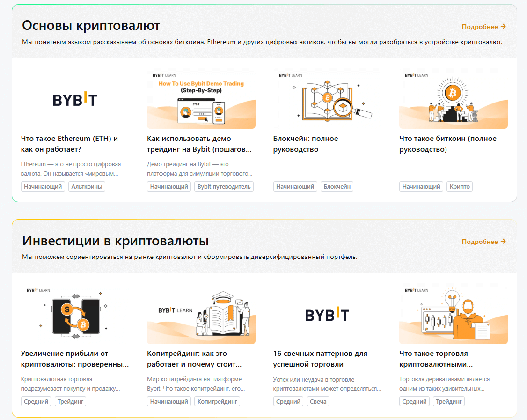527x420 pixels.
Task: Open the Ethereum article Bybit logo thumbnail
Action: [75, 100]
